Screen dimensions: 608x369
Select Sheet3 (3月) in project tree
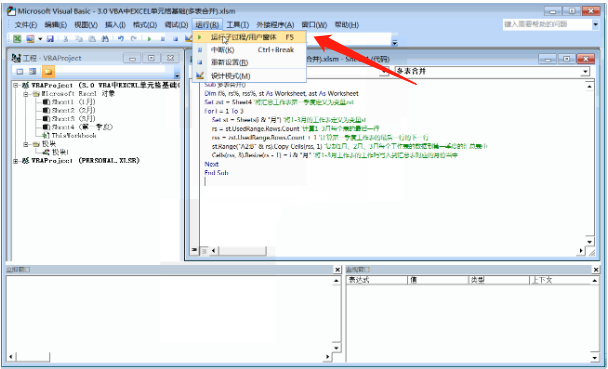coord(69,119)
